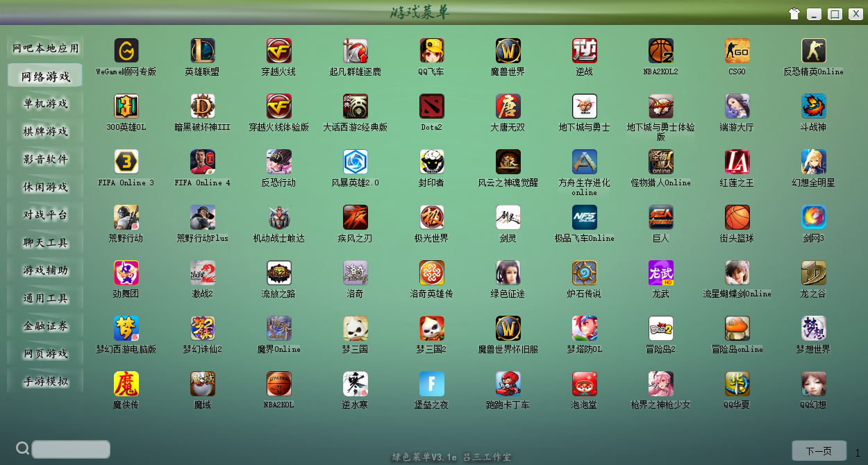Switch to 休闲游戏 category
Viewport: 868px width, 465px height.
click(46, 187)
